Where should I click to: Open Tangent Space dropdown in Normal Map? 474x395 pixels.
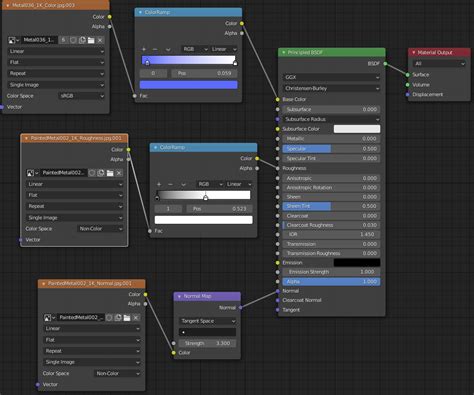207,321
